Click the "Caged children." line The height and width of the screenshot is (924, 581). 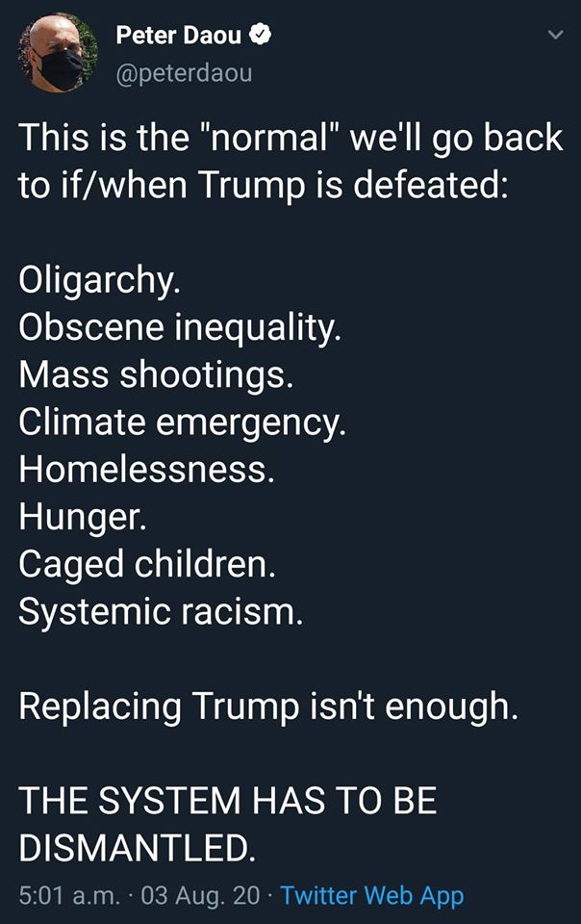[x=148, y=564]
